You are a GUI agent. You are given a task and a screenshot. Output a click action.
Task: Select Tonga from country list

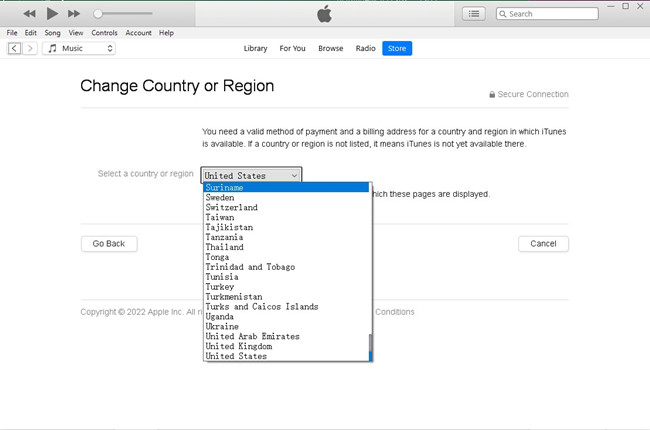point(286,258)
